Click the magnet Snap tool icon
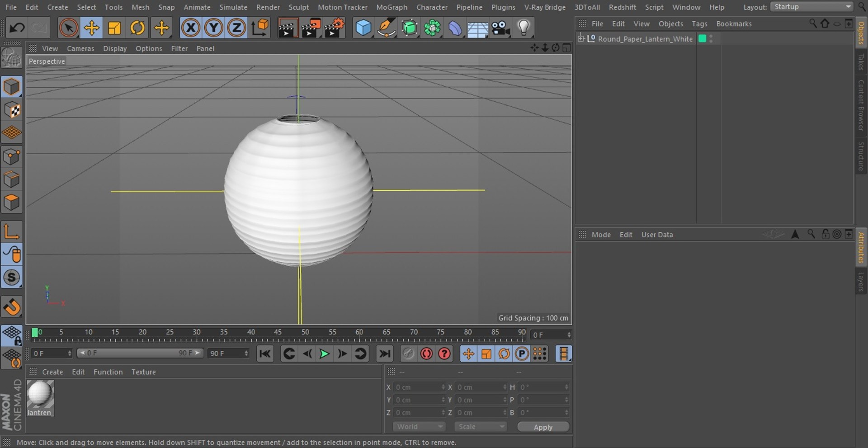Image resolution: width=868 pixels, height=448 pixels. (12, 307)
